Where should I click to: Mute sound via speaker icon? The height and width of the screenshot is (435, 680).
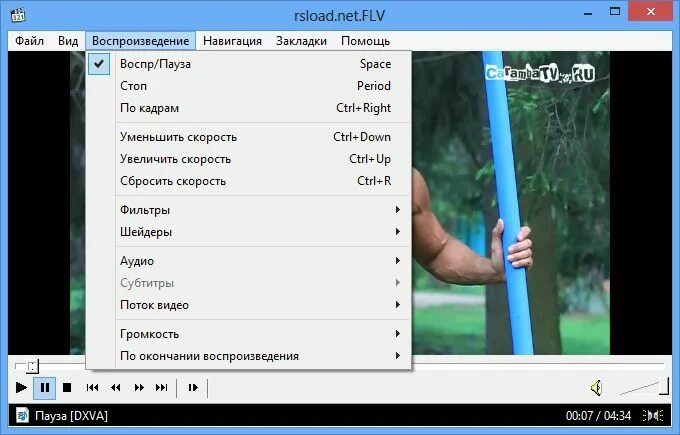[x=597, y=388]
